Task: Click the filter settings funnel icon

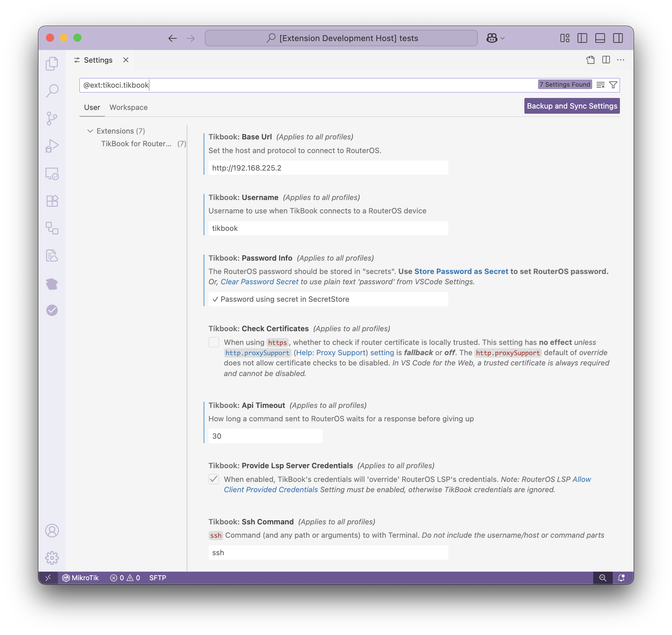Action: click(613, 85)
